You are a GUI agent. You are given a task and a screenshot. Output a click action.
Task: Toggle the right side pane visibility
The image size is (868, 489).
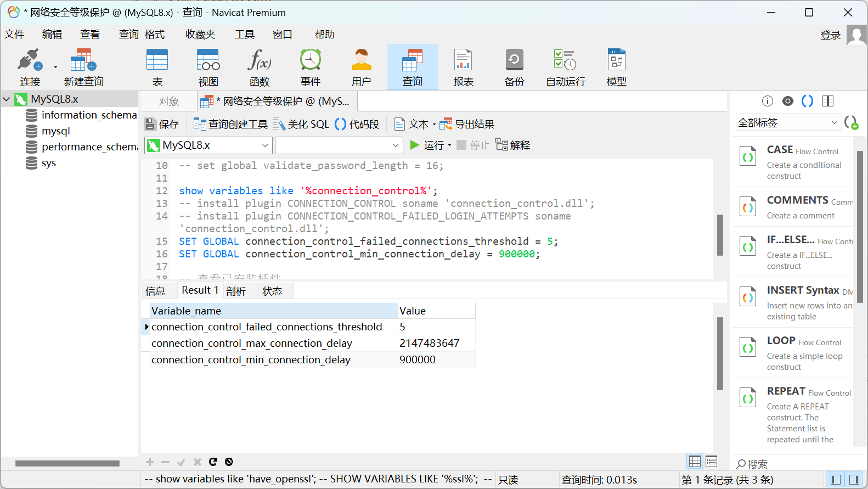(853, 479)
